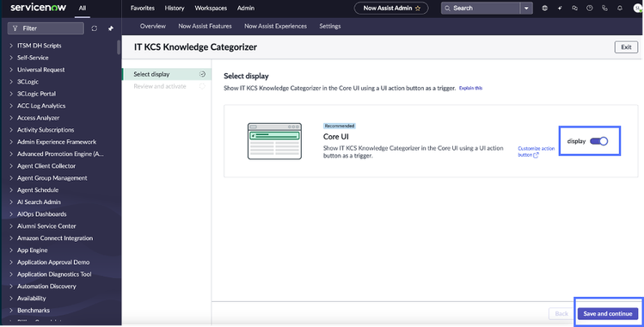Open the notifications bell icon
The image size is (644, 327).
click(619, 9)
